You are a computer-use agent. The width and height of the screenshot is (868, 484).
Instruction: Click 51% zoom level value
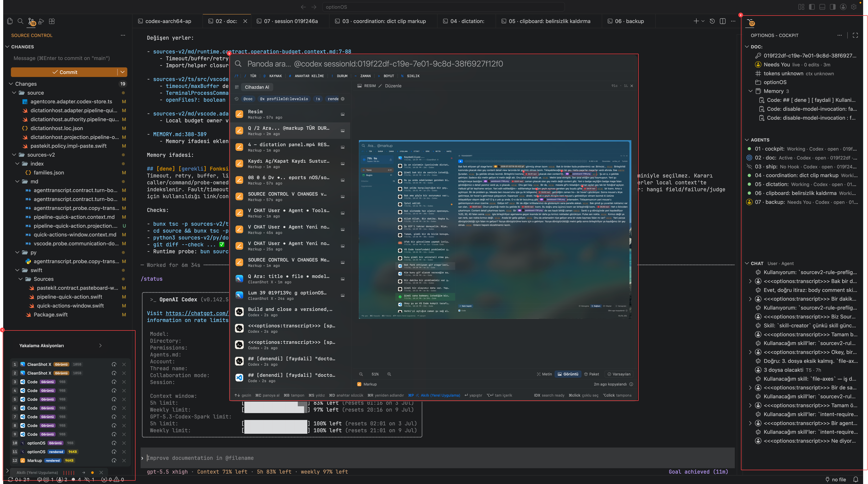375,374
